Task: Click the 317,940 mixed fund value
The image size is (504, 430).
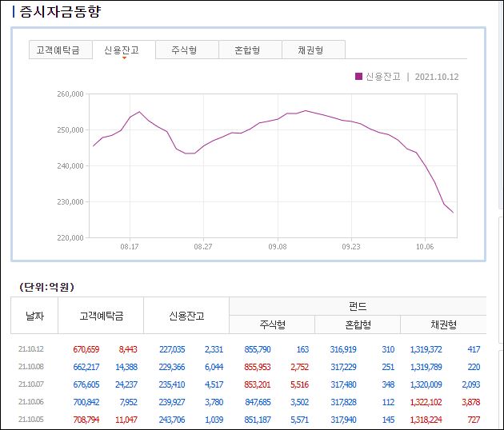Action: coord(343,420)
